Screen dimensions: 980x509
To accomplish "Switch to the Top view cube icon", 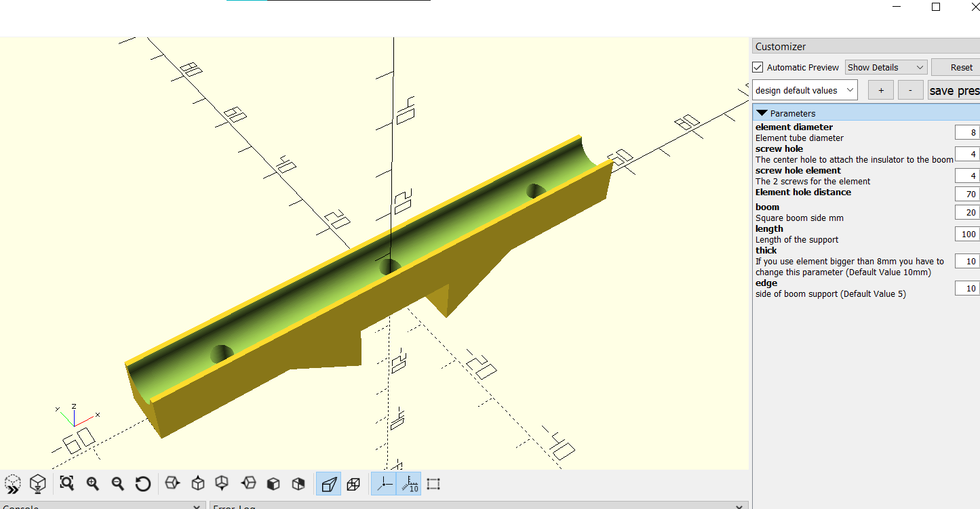I will click(x=198, y=484).
